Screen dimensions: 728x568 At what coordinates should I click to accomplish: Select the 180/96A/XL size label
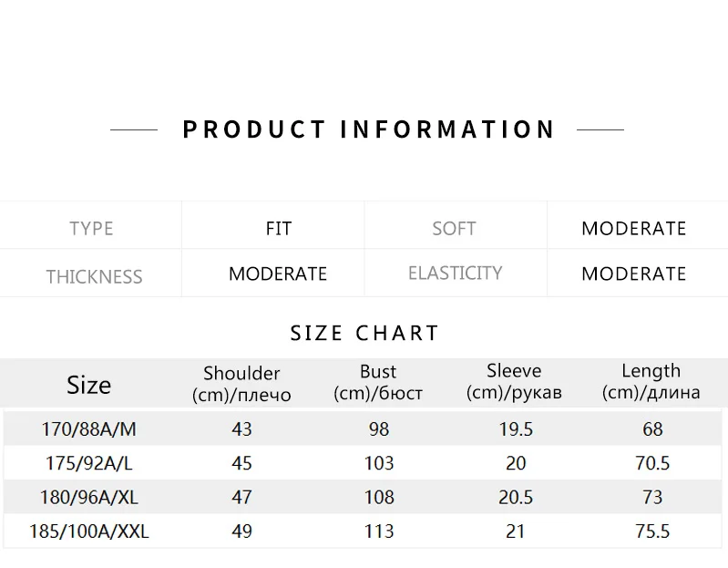pos(88,497)
